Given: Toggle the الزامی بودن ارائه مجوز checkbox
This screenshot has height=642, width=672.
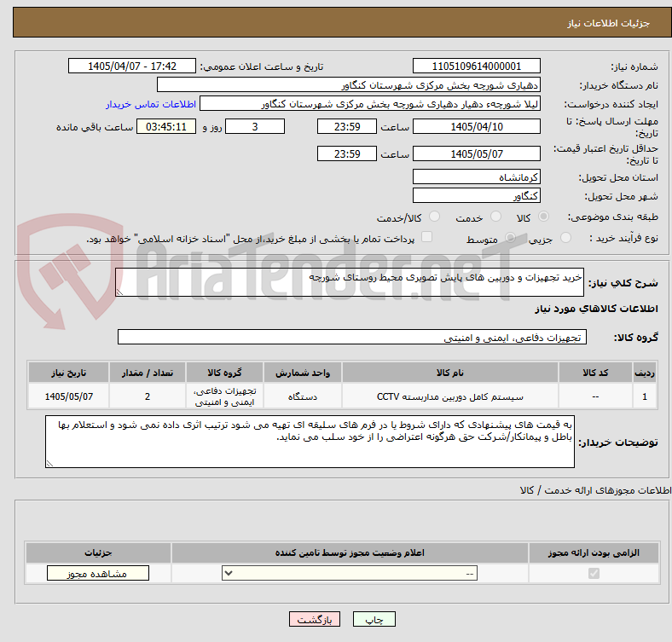Looking at the screenshot, I should point(594,573).
